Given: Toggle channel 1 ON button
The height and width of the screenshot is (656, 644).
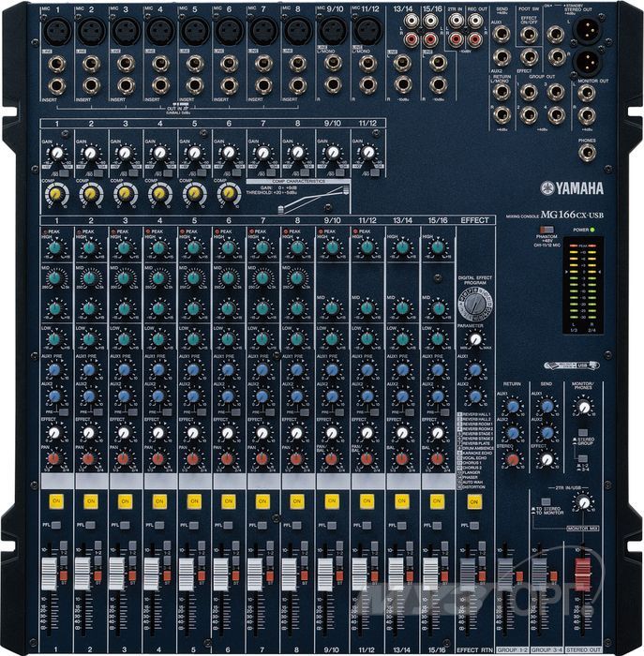Looking at the screenshot, I should click(56, 501).
